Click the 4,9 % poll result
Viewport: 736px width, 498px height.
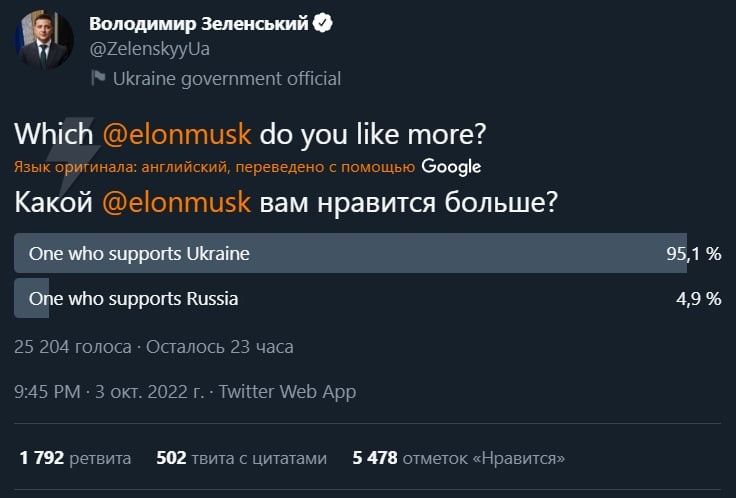pos(699,298)
